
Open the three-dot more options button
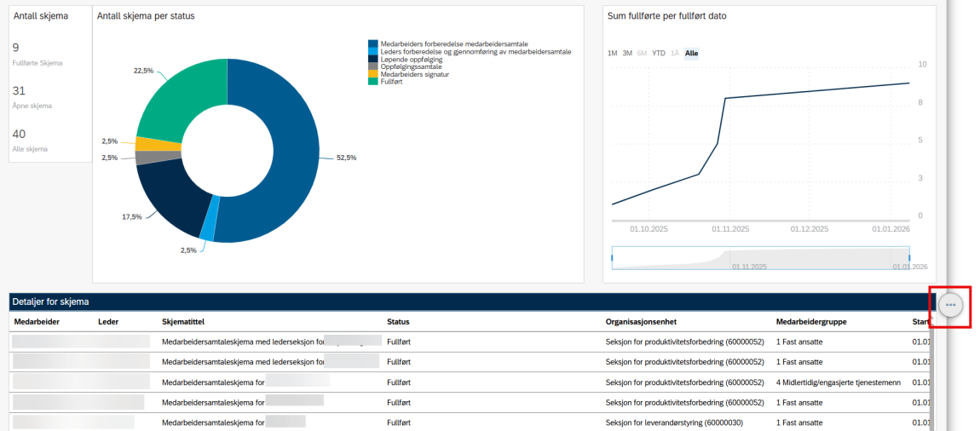point(951,305)
